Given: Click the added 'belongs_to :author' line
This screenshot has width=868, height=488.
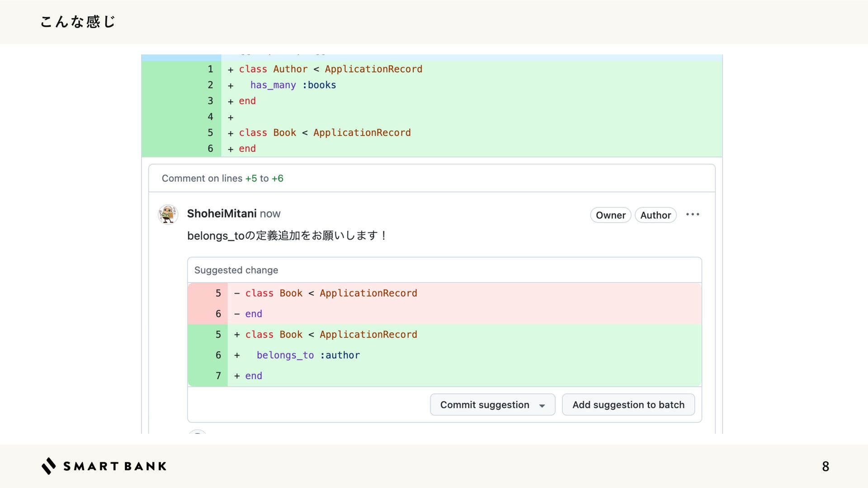Looking at the screenshot, I should [x=308, y=355].
